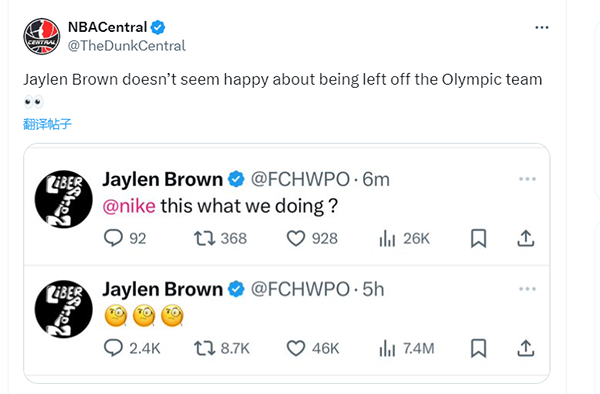Like the tweet with 46K likes
The height and width of the screenshot is (394, 600).
pos(296,348)
